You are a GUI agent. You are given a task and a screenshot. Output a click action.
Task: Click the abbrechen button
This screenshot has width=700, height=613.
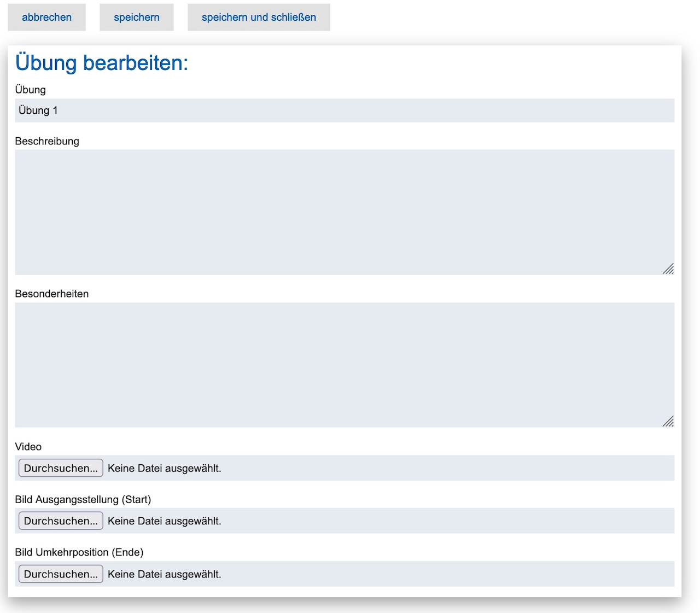click(46, 17)
